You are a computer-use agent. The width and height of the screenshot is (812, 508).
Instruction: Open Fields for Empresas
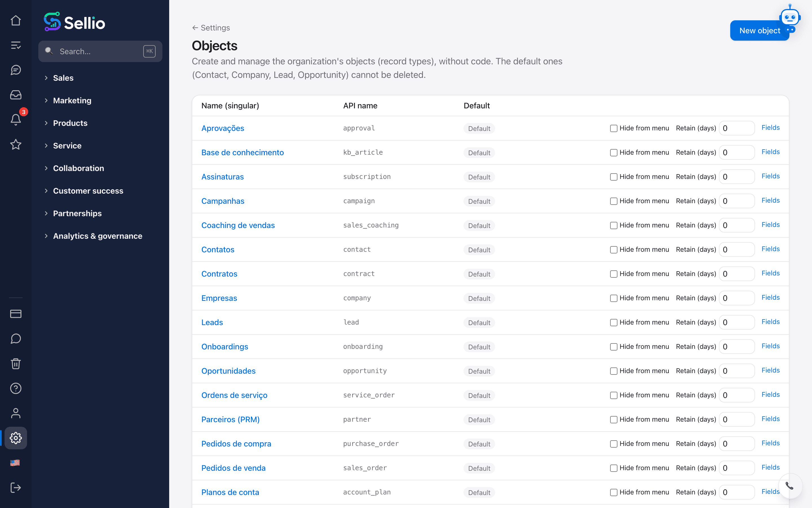pos(770,297)
